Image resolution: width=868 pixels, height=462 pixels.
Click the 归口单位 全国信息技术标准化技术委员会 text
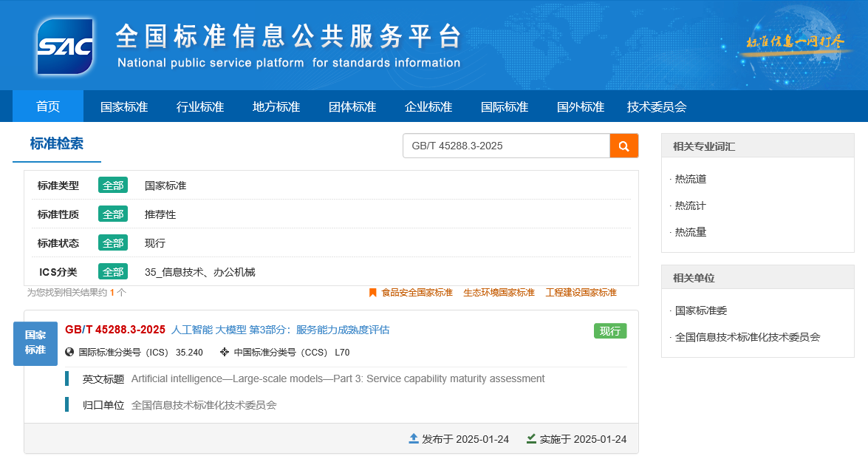(x=204, y=405)
